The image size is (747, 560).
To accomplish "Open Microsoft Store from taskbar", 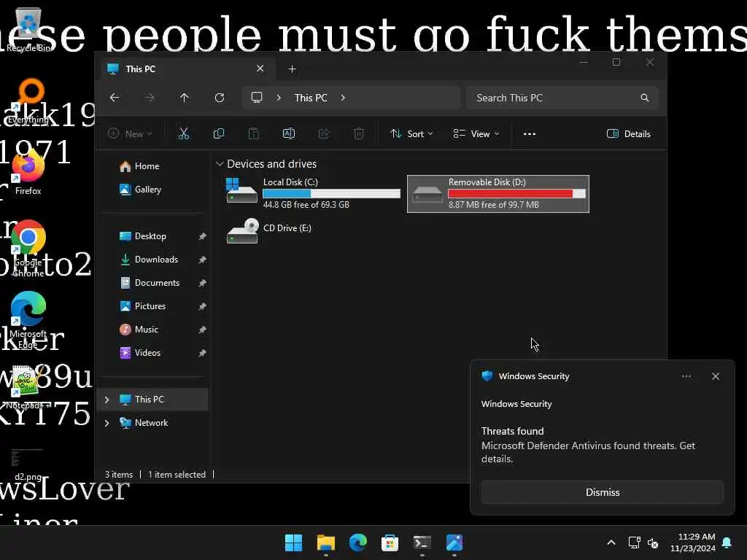I will [x=390, y=542].
